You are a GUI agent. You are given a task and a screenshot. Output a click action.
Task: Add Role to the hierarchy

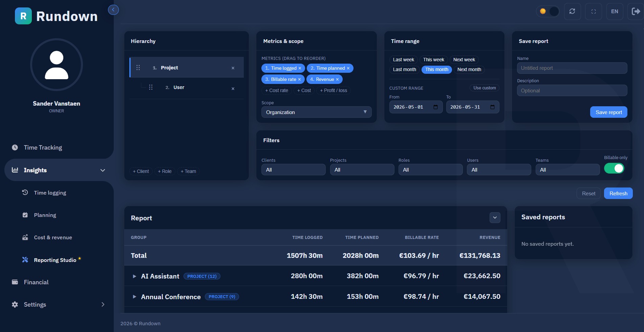click(165, 171)
